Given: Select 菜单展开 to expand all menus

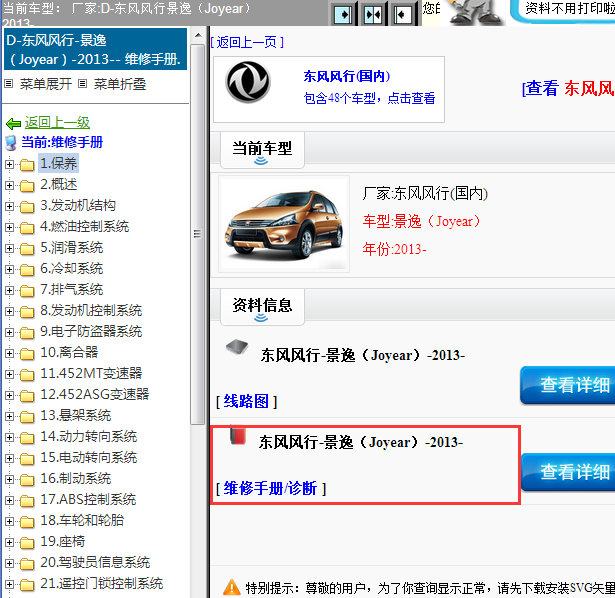Looking at the screenshot, I should point(45,84).
